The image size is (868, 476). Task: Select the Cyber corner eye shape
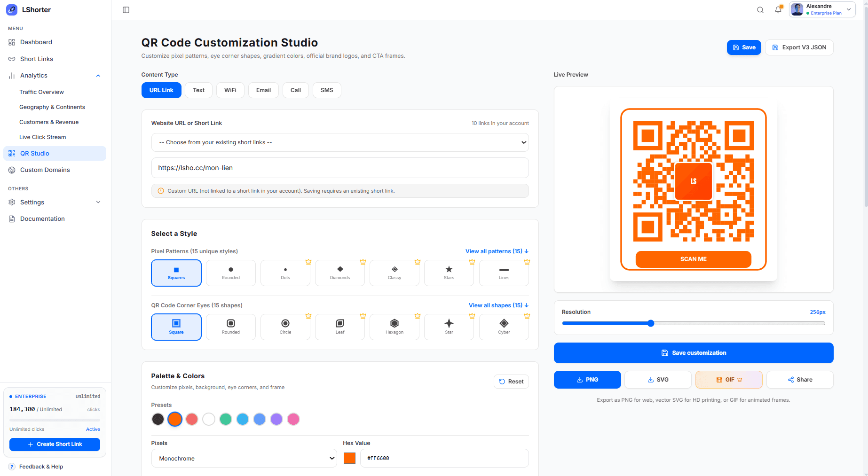click(x=504, y=327)
